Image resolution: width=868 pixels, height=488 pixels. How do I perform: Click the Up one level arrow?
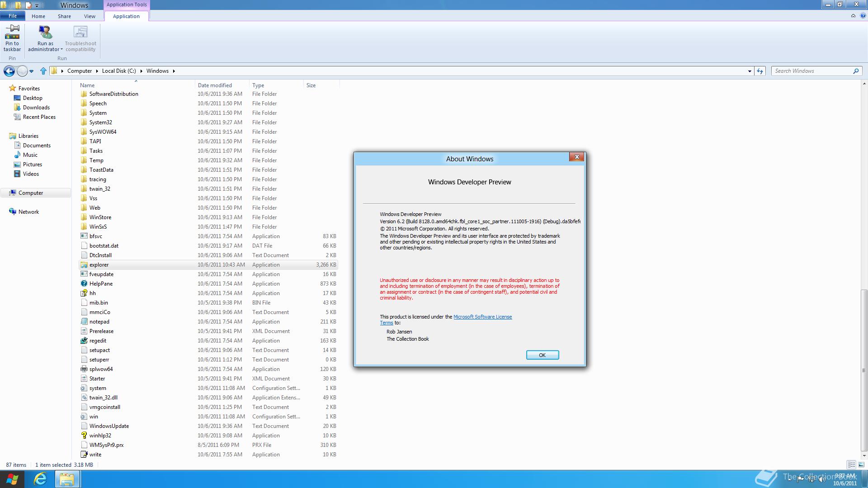(x=43, y=71)
